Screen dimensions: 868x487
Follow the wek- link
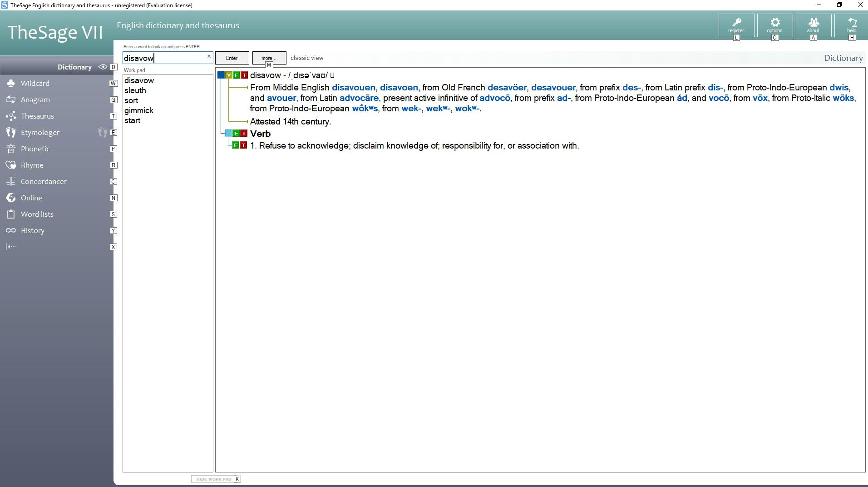[411, 109]
